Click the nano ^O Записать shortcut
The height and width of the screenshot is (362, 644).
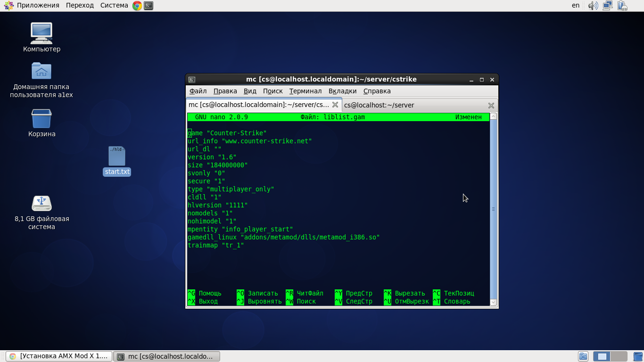(257, 293)
